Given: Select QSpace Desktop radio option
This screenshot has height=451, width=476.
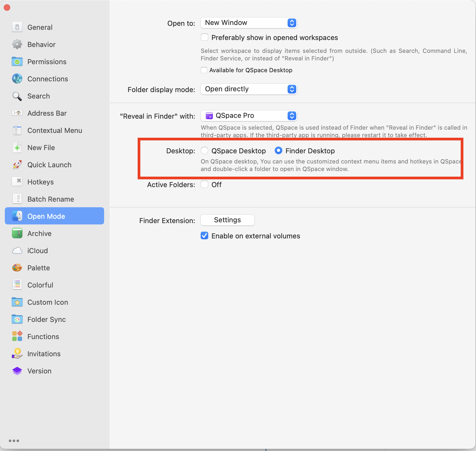Looking at the screenshot, I should pyautogui.click(x=204, y=150).
